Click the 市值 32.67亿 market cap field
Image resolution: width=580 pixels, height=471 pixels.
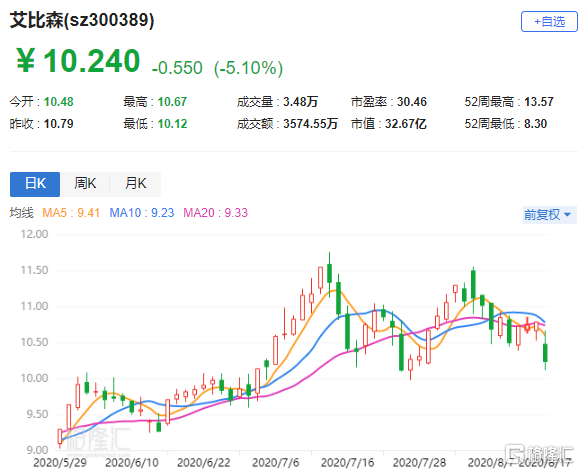(388, 124)
